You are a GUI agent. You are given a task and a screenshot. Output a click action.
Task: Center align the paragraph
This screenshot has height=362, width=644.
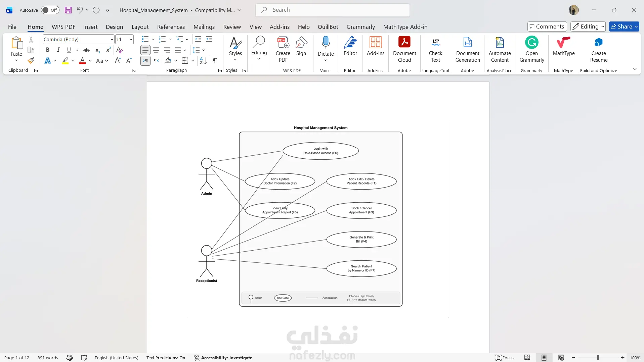pyautogui.click(x=156, y=50)
